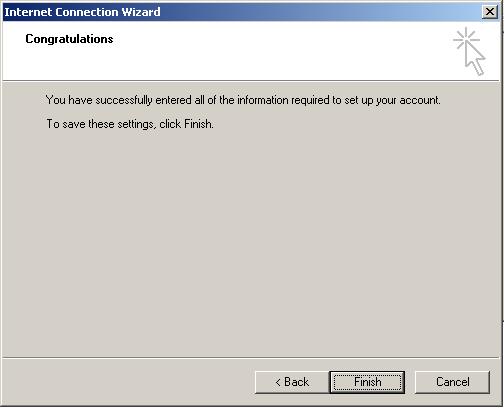
Task: Cancel the Internet Connection Wizard
Action: (452, 382)
